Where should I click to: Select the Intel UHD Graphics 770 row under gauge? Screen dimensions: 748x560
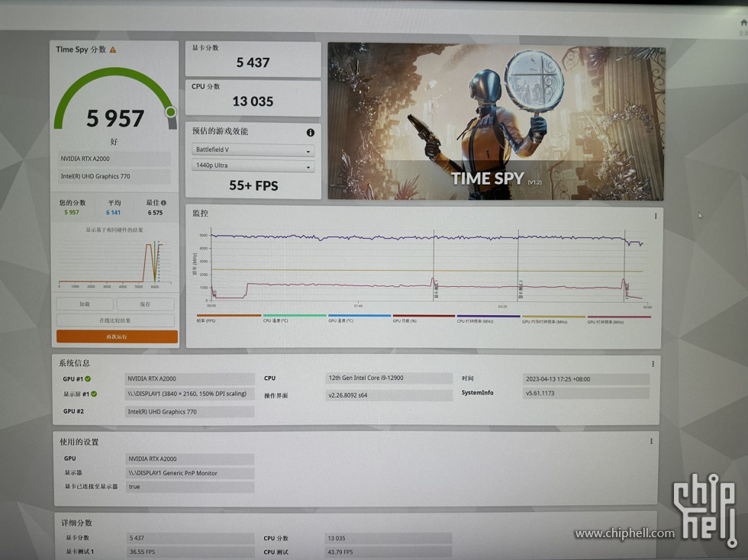pyautogui.click(x=114, y=176)
